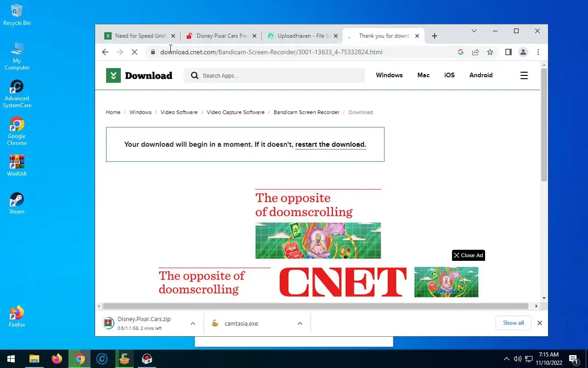The width and height of the screenshot is (588, 368).
Task: Open iOS category in site nav
Action: pyautogui.click(x=449, y=75)
